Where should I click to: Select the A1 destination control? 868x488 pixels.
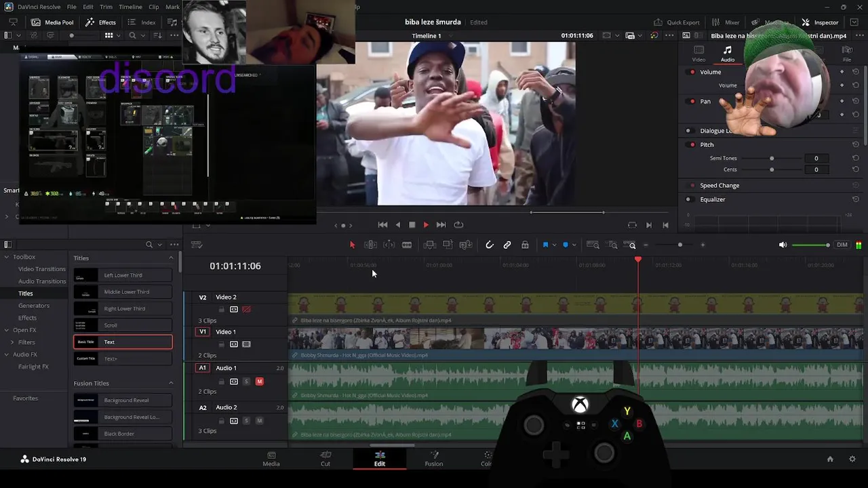(202, 368)
